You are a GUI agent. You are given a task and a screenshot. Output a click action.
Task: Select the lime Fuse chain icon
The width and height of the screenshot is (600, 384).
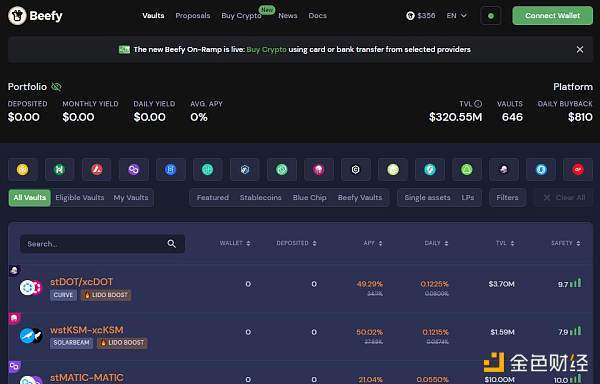point(393,169)
